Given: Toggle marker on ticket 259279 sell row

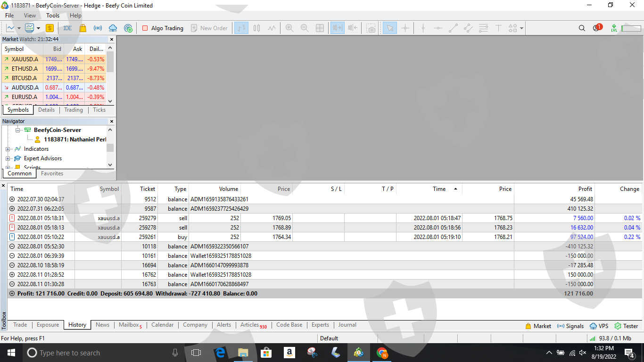Looking at the screenshot, I should click(x=12, y=218).
